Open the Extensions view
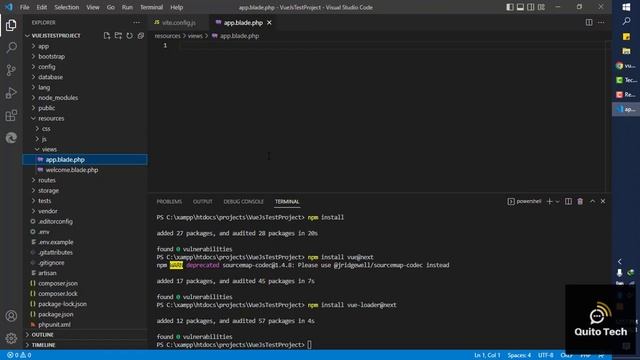The width and height of the screenshot is (640, 360). pos(11,116)
